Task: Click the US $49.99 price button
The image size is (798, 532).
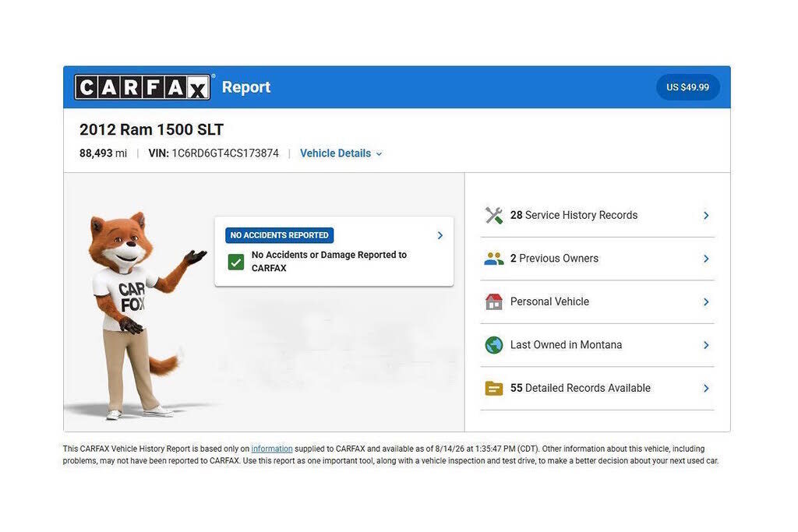Action: point(687,87)
